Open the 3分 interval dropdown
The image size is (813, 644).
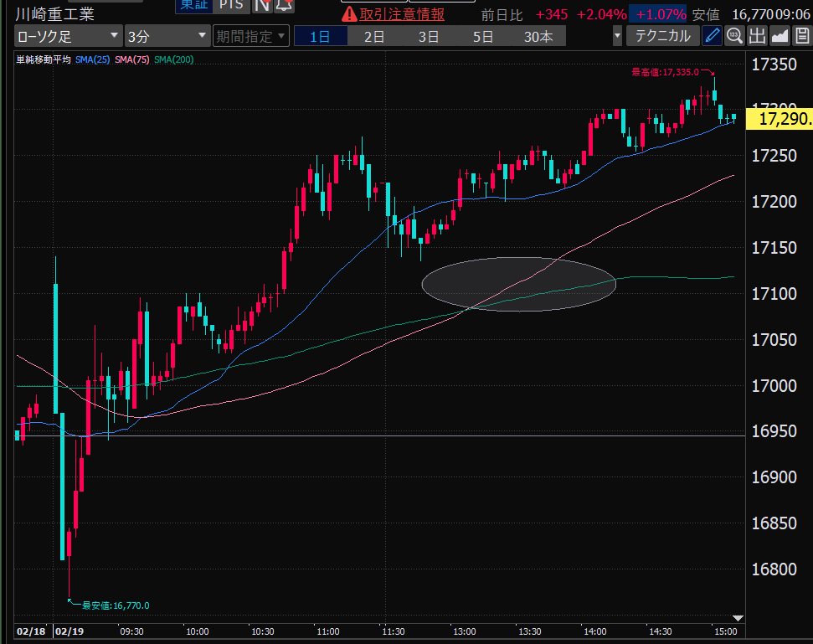167,36
